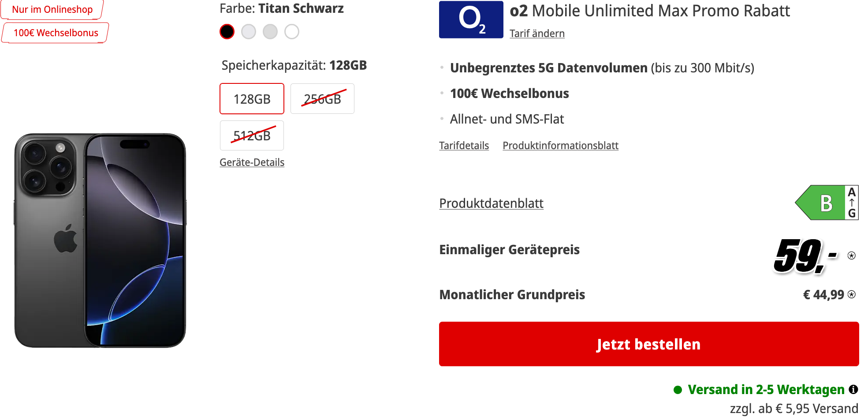Image resolution: width=868 pixels, height=417 pixels.
Task: Click the green availability dot
Action: (678, 390)
